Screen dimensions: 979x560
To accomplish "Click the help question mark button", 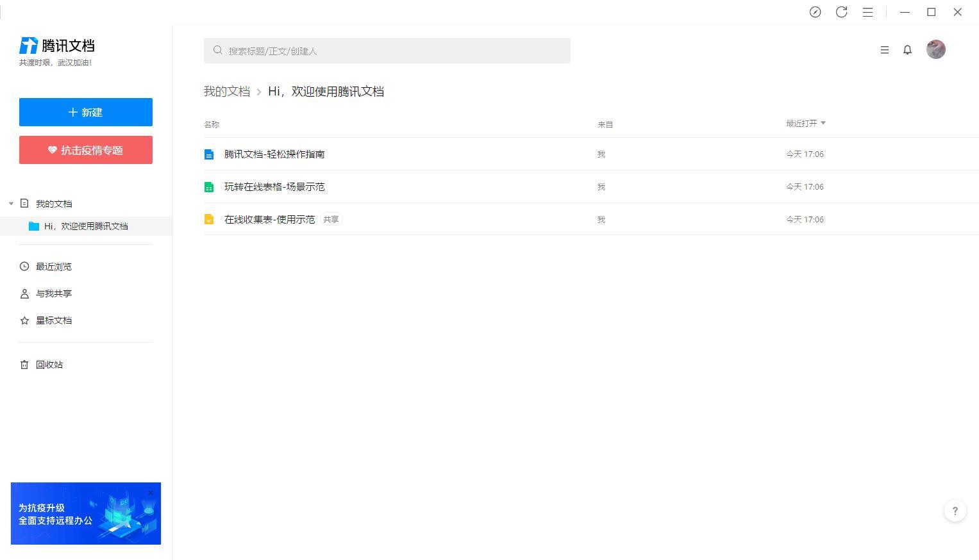I will pos(955,511).
